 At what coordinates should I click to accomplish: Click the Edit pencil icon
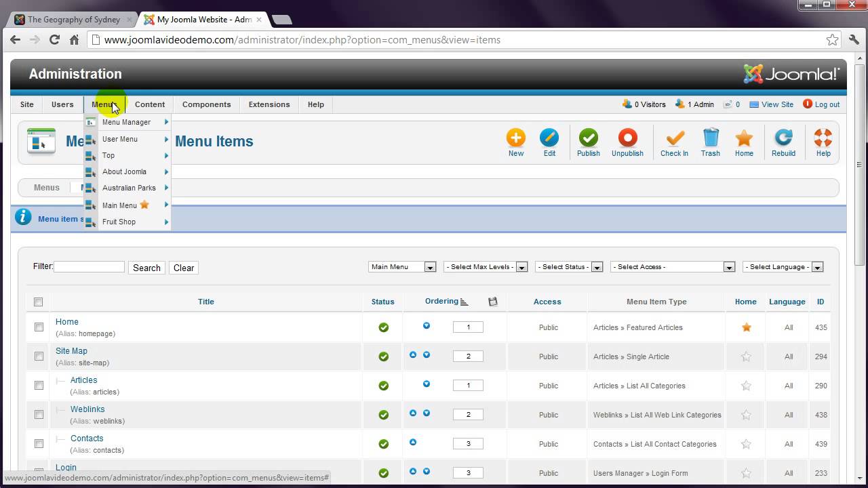[549, 138]
